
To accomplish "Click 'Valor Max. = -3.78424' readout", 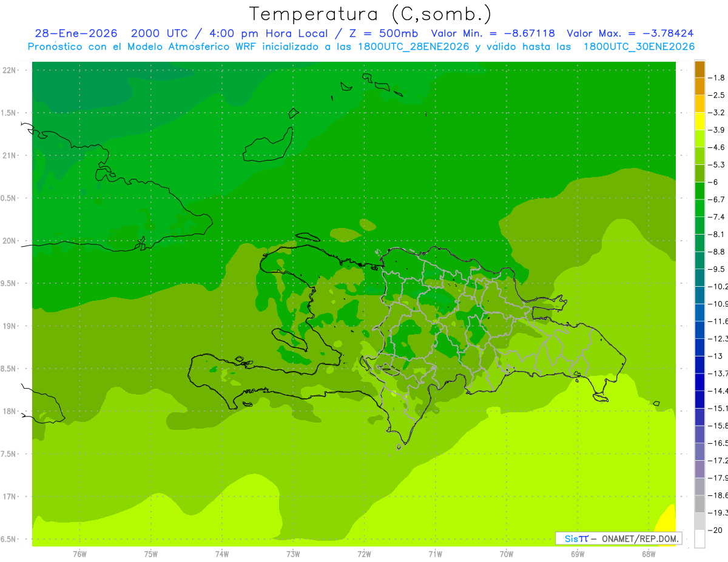I will (x=630, y=34).
